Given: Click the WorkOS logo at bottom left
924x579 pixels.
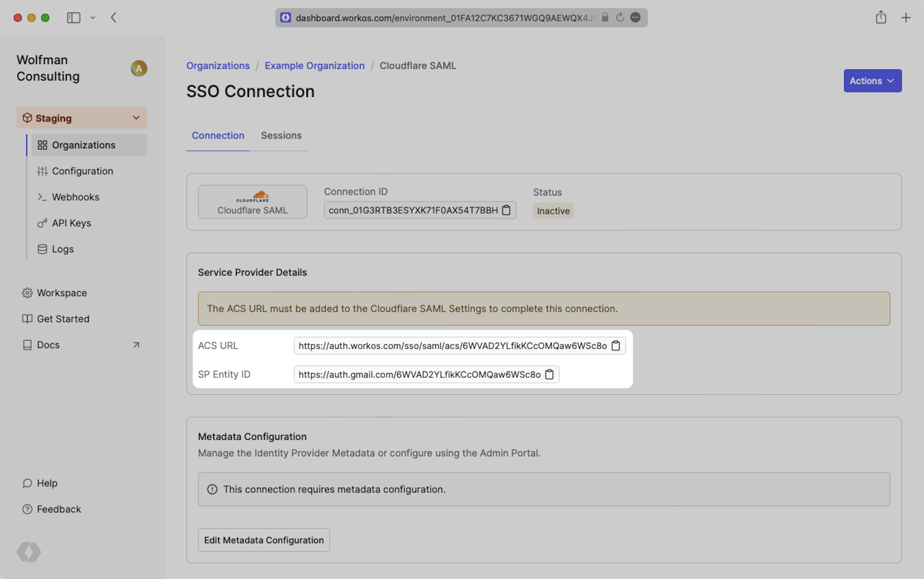Looking at the screenshot, I should [29, 552].
